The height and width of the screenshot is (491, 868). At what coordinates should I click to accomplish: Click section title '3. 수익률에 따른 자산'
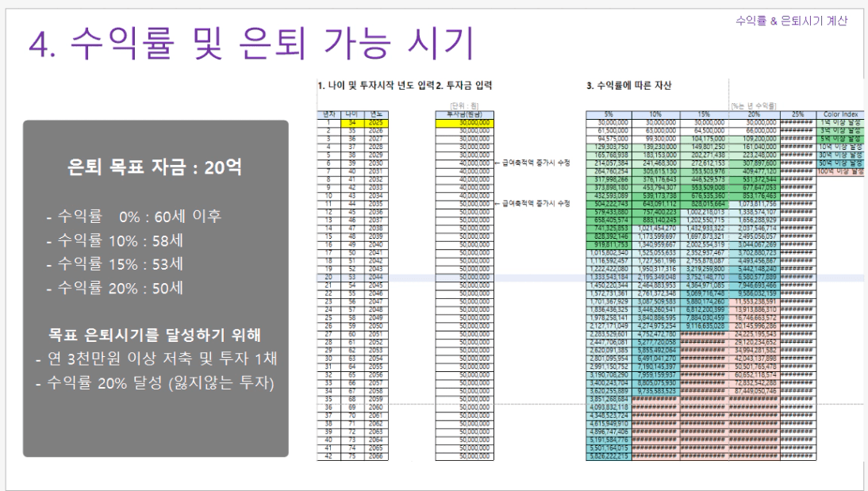click(x=629, y=85)
